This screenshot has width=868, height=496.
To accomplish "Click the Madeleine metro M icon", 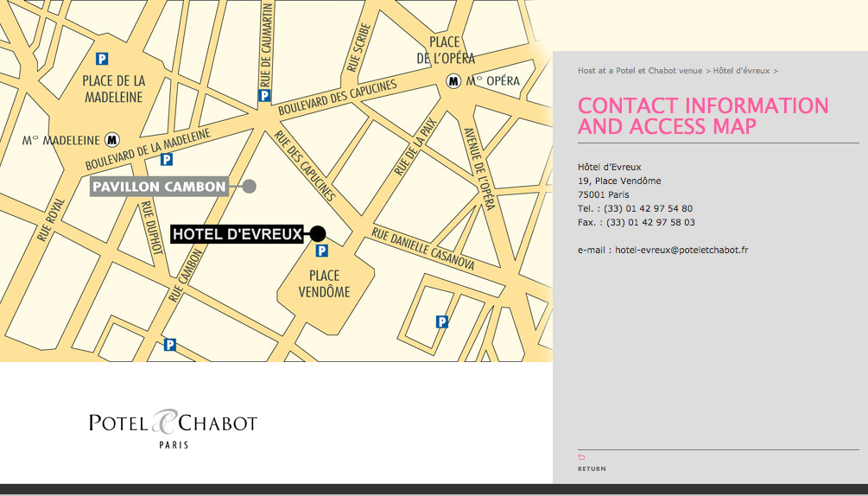I will [x=112, y=139].
